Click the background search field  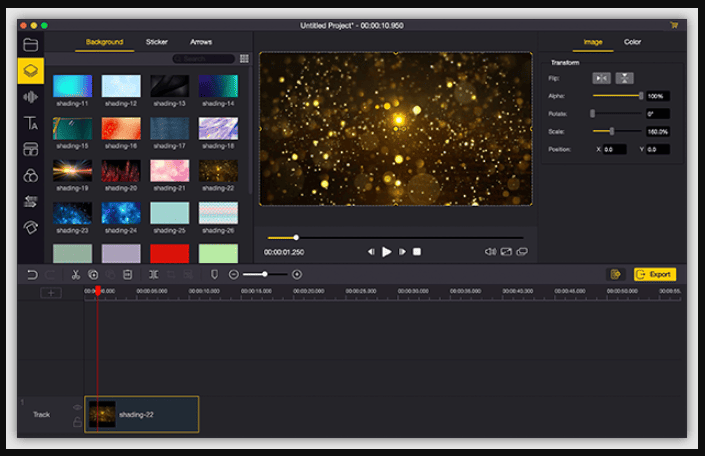[204, 58]
